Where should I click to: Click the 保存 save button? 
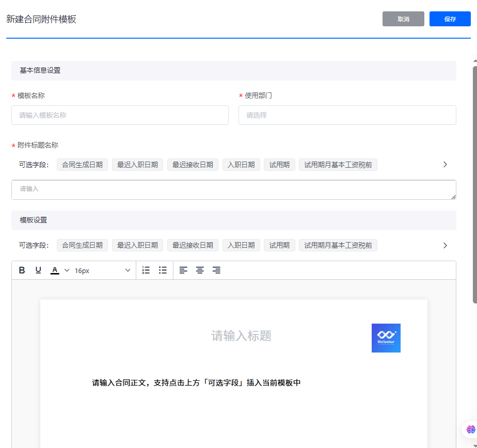click(450, 19)
